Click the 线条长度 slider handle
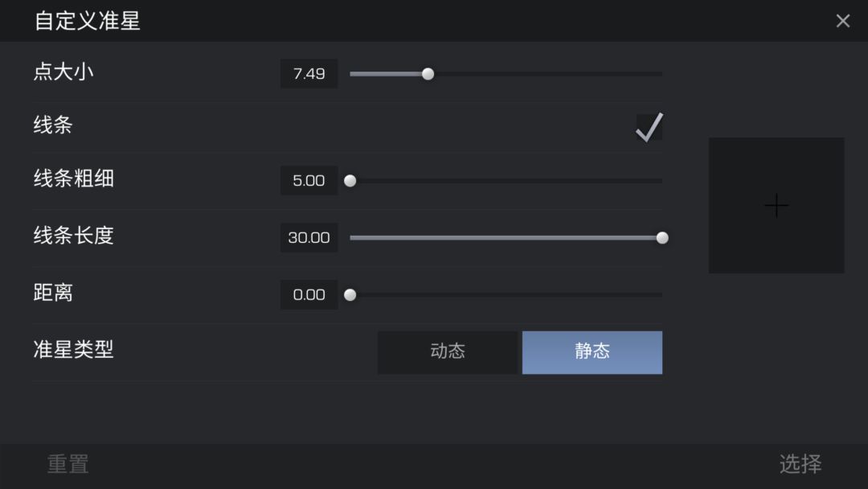Screen dimensions: 868x489 click(x=662, y=237)
